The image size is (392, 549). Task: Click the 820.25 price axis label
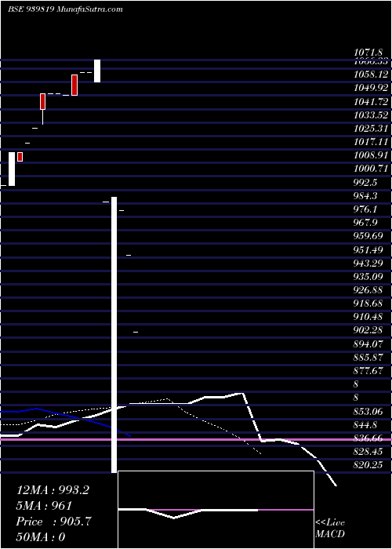(x=368, y=464)
